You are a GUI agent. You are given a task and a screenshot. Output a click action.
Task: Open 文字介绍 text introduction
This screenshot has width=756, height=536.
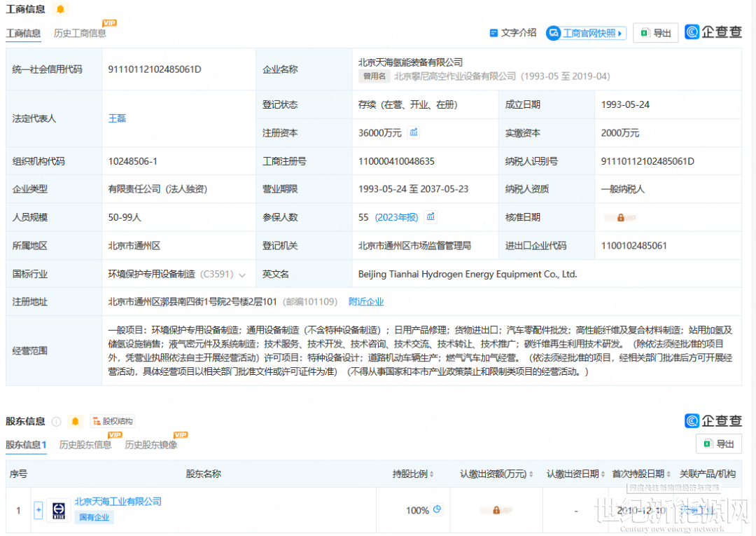[x=512, y=33]
